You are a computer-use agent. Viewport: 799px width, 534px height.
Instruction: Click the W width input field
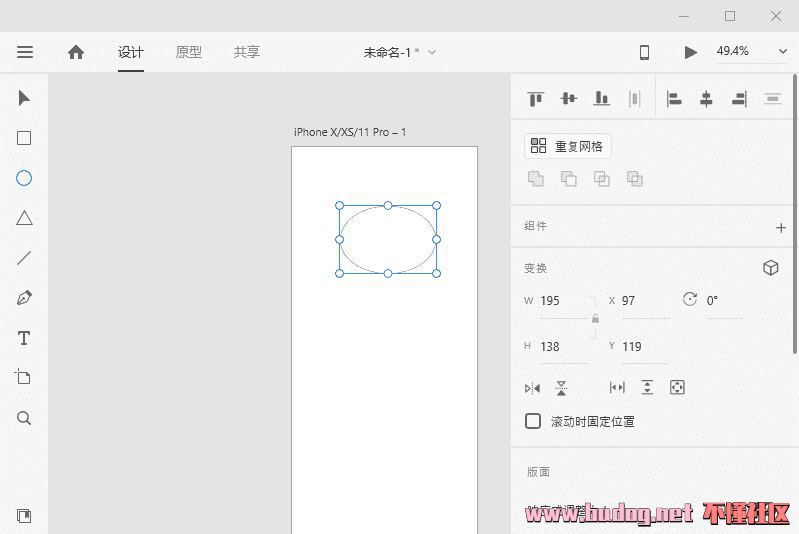[x=561, y=301]
